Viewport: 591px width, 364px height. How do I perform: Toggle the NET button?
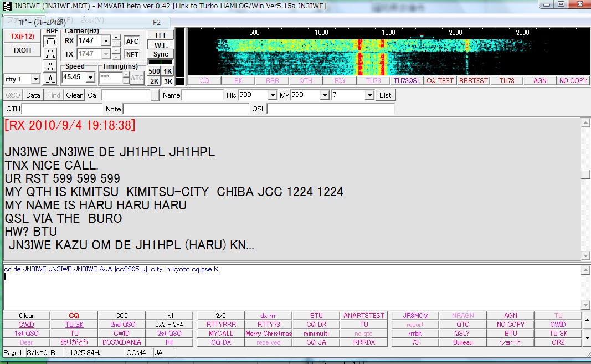coord(132,54)
